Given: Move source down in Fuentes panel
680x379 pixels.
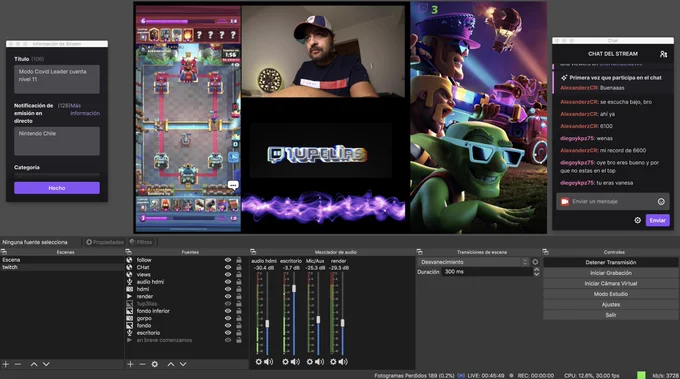Looking at the screenshot, I should tap(183, 364).
